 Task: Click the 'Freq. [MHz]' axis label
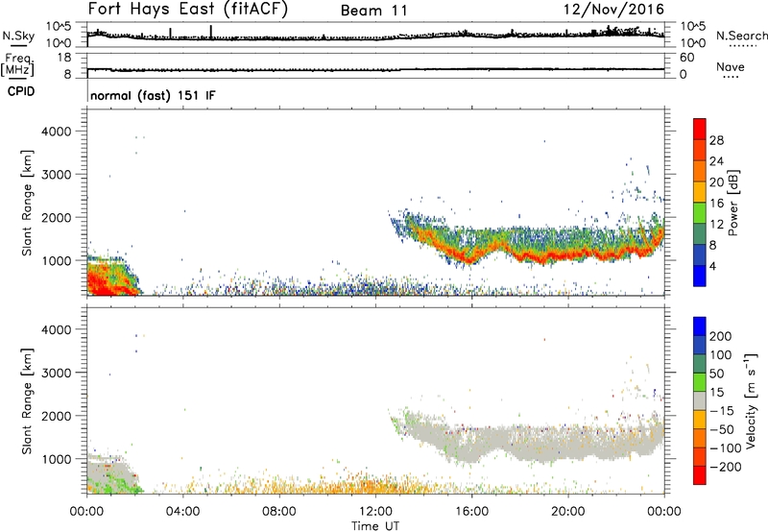18,65
